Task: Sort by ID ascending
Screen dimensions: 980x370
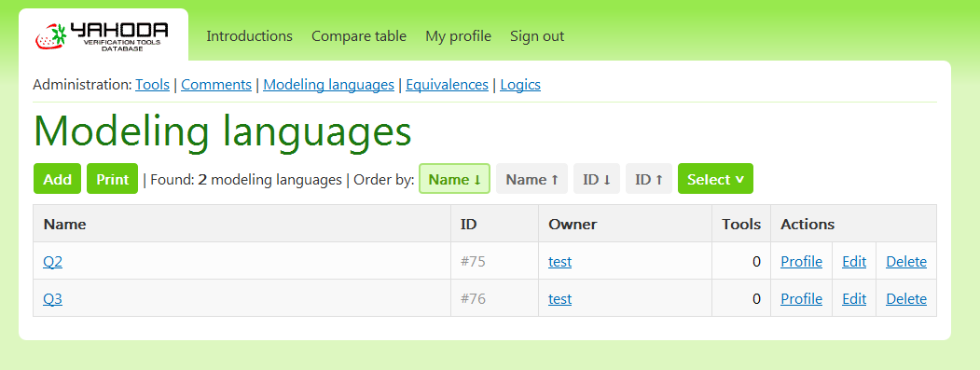Action: 649,179
